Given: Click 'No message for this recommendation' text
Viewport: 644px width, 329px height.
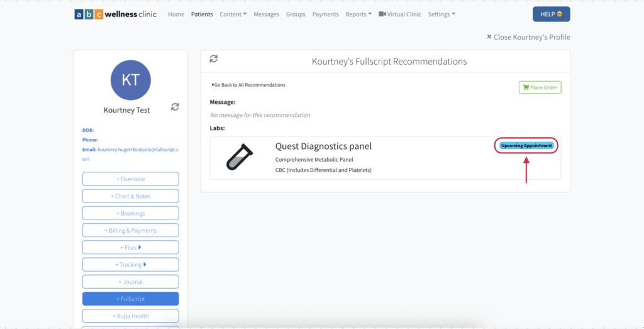Looking at the screenshot, I should click(x=260, y=115).
